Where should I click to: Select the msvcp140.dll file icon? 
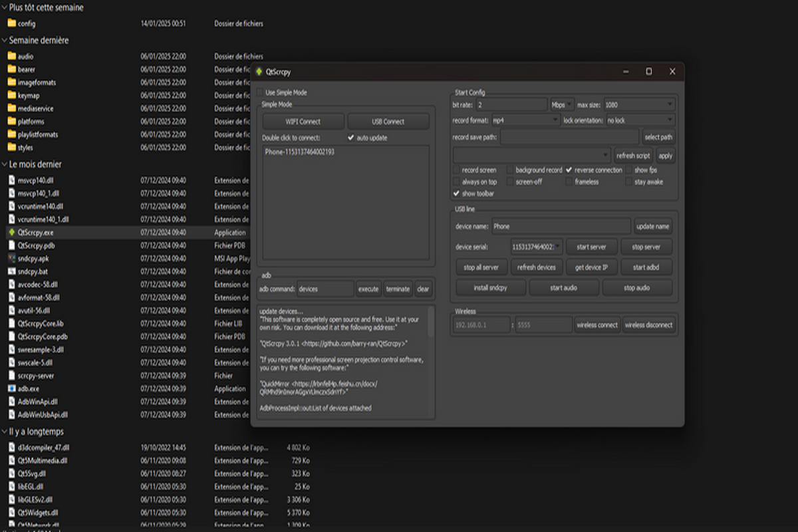click(11, 180)
